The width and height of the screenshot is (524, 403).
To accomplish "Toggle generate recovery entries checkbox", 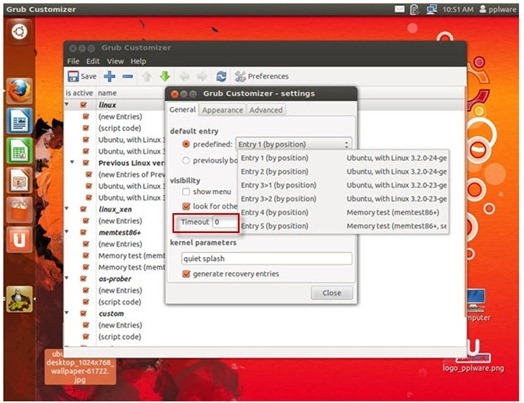I will click(186, 274).
